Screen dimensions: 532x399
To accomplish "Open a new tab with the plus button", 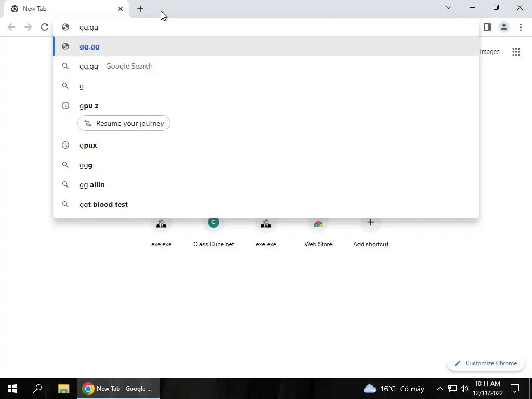I will pos(140,9).
